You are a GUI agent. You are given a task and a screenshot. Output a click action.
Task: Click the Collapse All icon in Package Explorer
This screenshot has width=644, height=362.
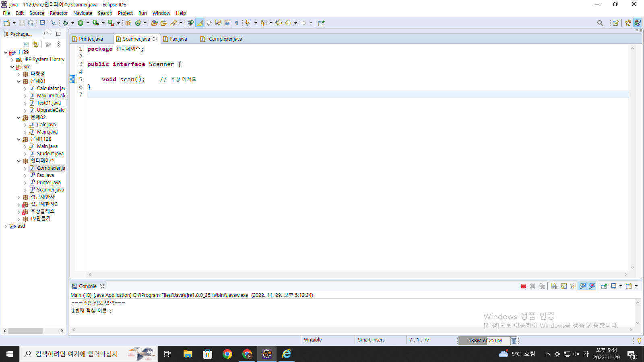[x=27, y=44]
